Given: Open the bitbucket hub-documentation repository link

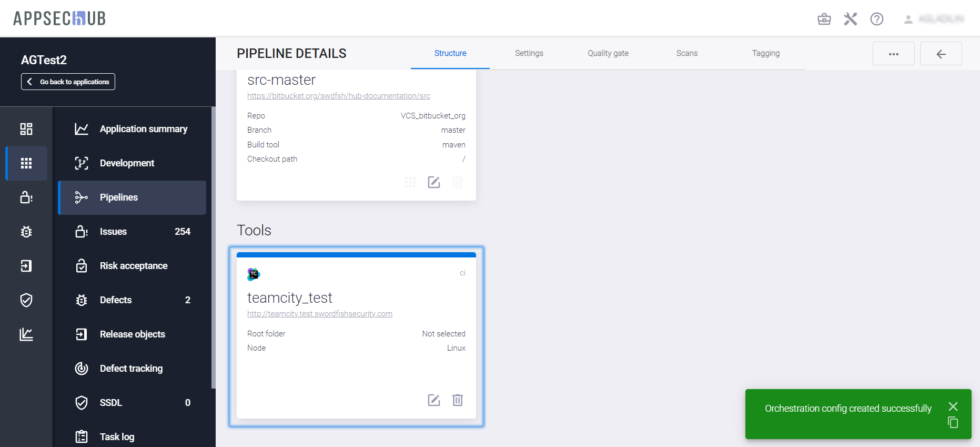Looking at the screenshot, I should (x=338, y=96).
